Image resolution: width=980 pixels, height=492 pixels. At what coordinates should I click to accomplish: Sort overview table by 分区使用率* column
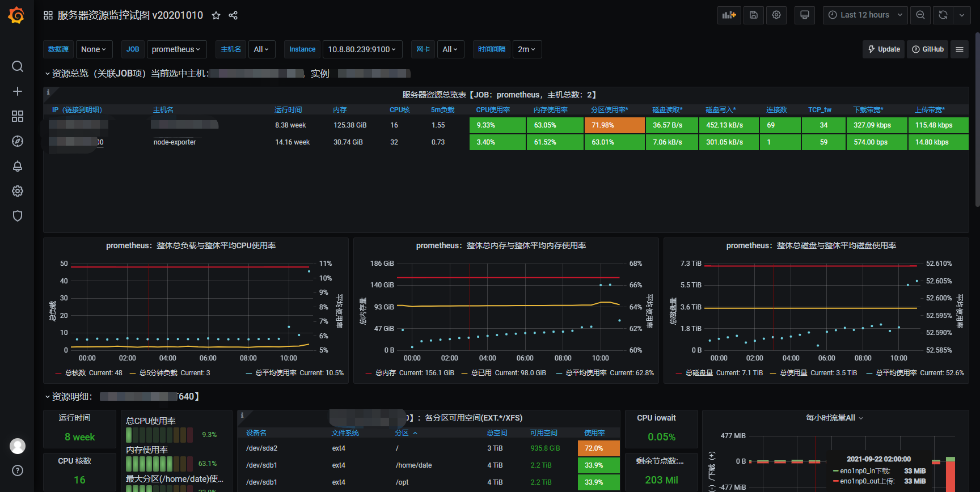[610, 110]
